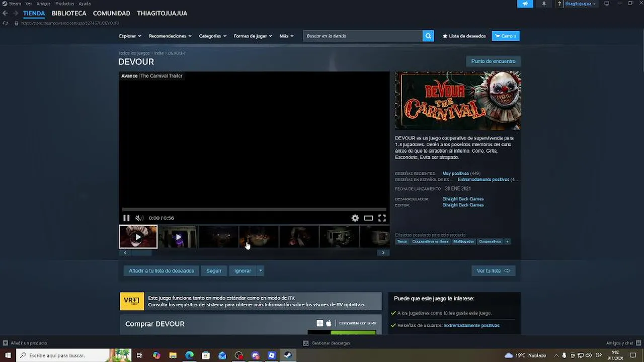Open Gestionar descargas download manager
Screen dimensions: 644x362
[x=327, y=343]
